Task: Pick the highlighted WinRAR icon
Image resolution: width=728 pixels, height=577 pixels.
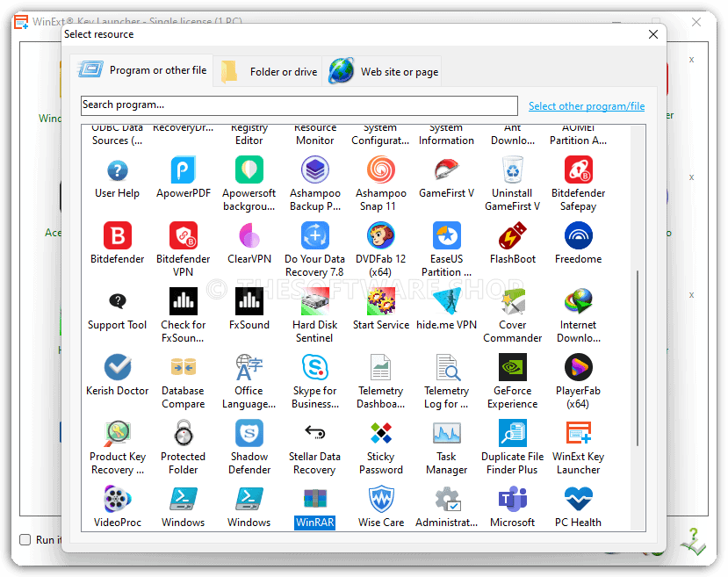Action: [x=315, y=499]
